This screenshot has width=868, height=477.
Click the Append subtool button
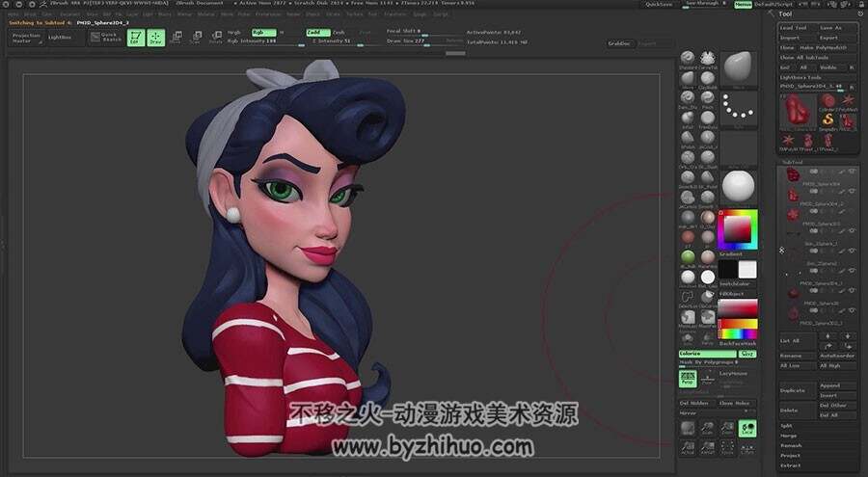[x=837, y=385]
